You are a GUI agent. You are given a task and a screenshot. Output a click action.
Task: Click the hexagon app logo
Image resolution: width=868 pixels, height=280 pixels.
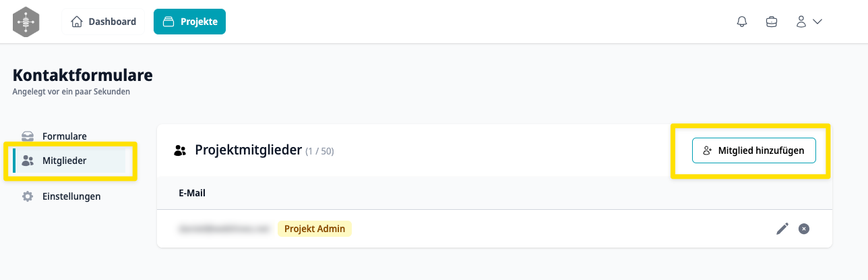pyautogui.click(x=26, y=22)
